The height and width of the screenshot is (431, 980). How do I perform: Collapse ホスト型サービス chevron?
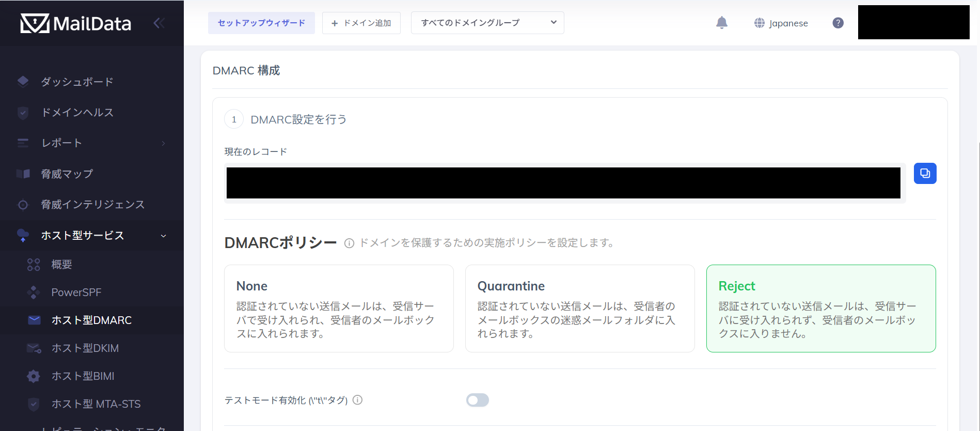[164, 236]
